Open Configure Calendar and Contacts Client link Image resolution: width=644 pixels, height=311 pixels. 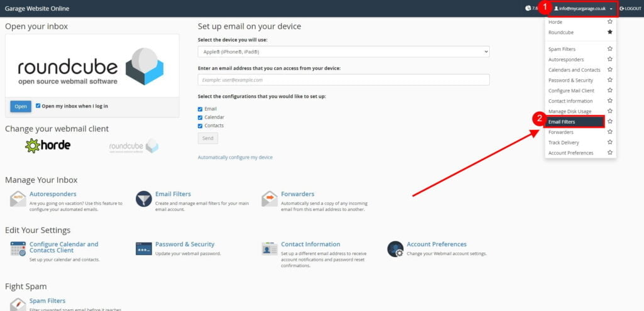pyautogui.click(x=64, y=247)
